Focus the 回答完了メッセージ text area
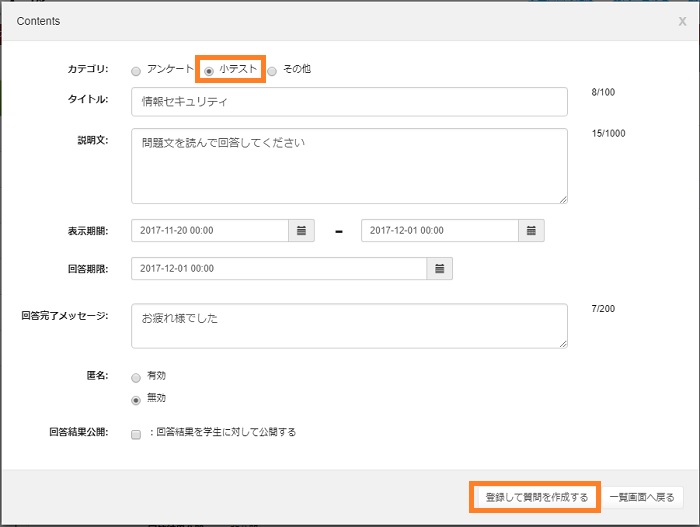This screenshot has width=700, height=527. (x=349, y=326)
